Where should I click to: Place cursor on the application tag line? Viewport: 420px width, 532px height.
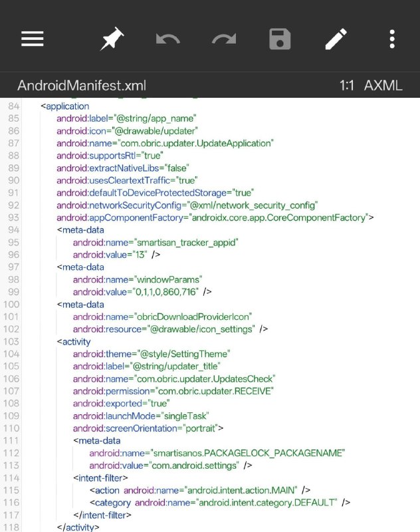64,106
